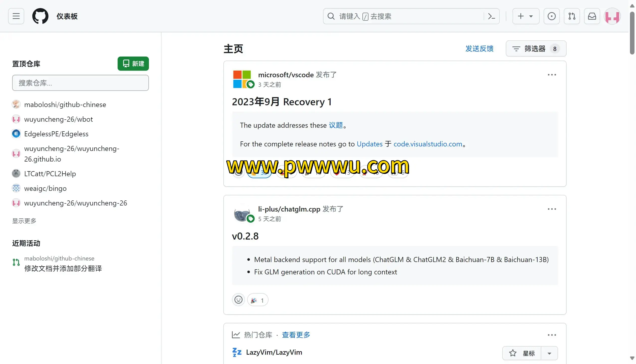Screen dimensions: 636x364
Task: Open kebab menu on microsoft/vscode post
Action: (x=552, y=75)
